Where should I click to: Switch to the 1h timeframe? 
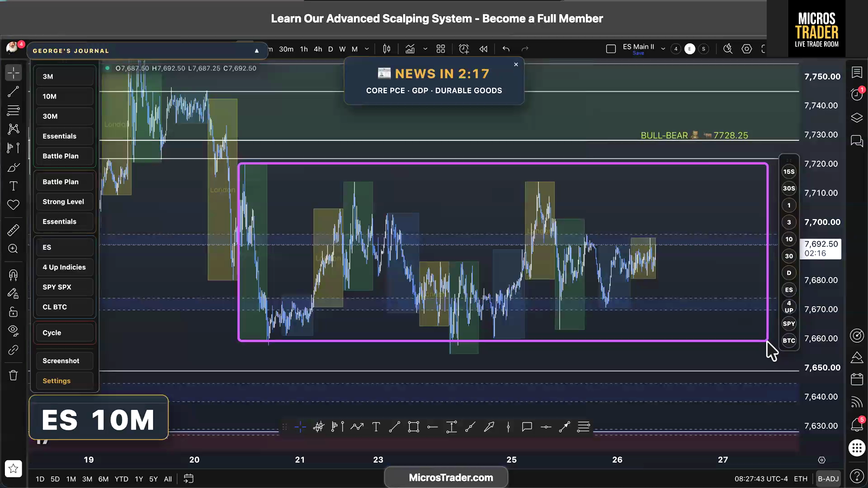pos(304,49)
